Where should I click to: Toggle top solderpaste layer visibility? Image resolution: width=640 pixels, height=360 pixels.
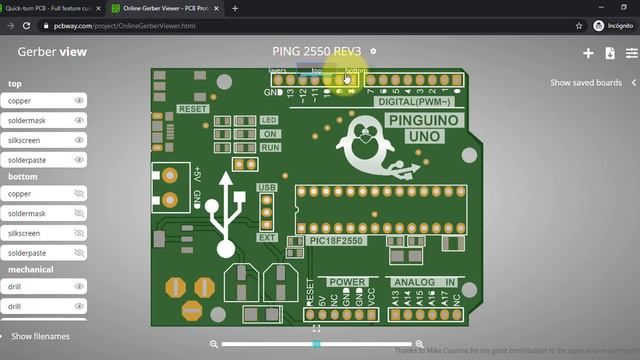(x=79, y=160)
